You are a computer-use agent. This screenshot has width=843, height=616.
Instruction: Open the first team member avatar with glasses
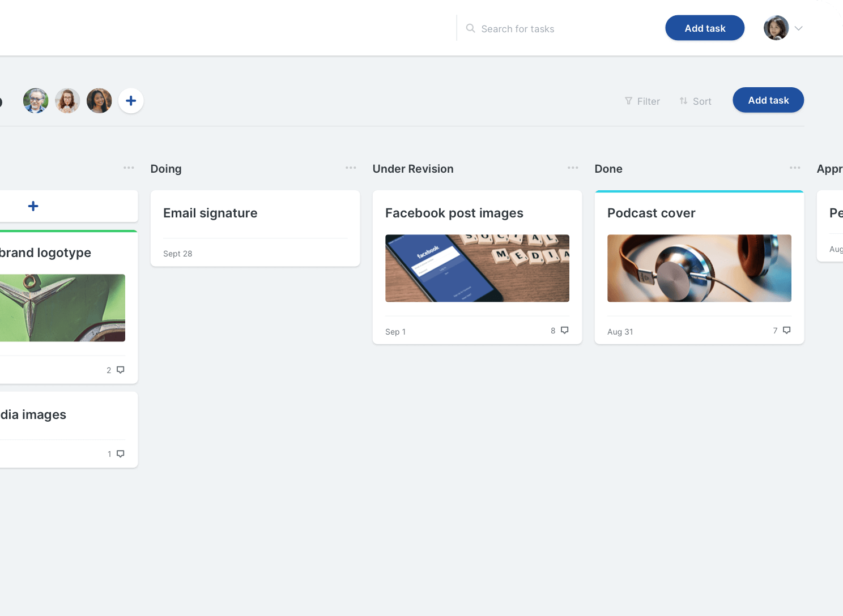(36, 101)
